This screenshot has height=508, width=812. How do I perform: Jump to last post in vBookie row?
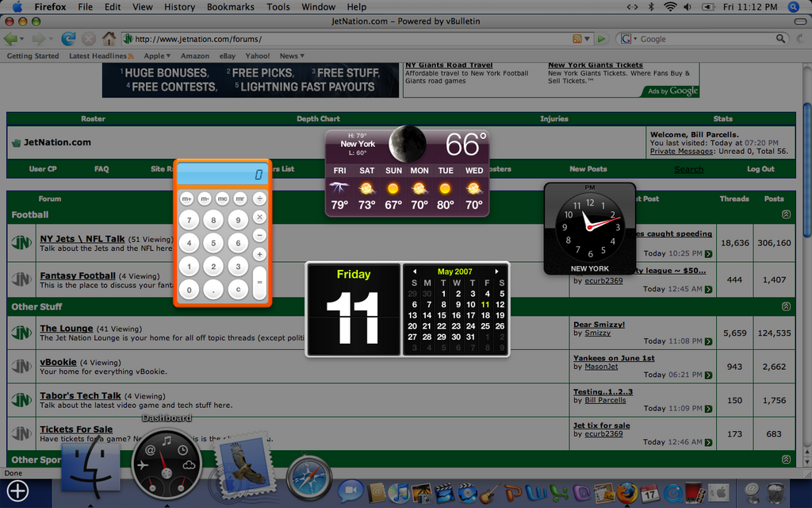[708, 375]
